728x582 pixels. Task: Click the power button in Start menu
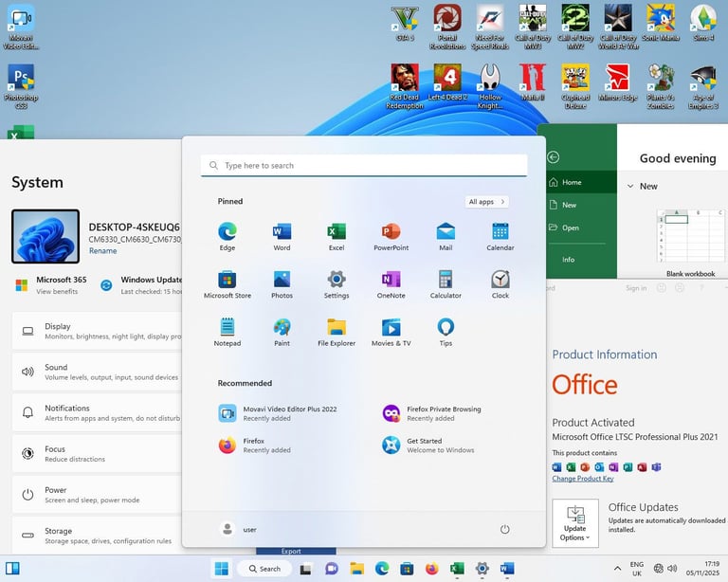tap(504, 529)
